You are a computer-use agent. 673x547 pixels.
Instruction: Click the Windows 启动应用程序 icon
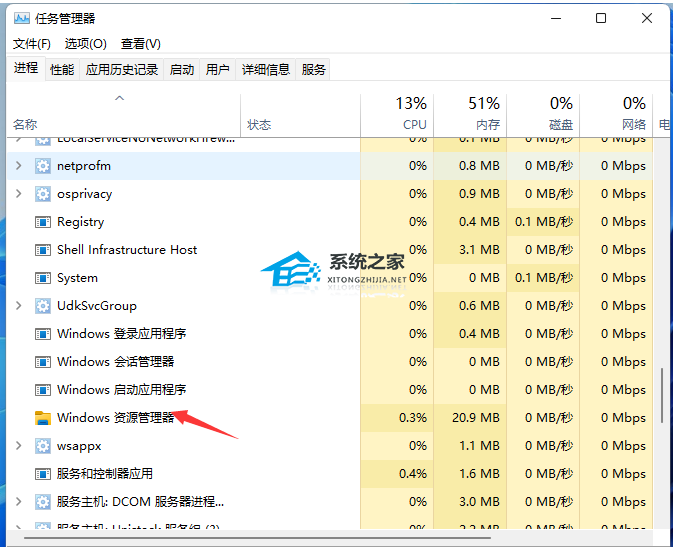[x=42, y=390]
